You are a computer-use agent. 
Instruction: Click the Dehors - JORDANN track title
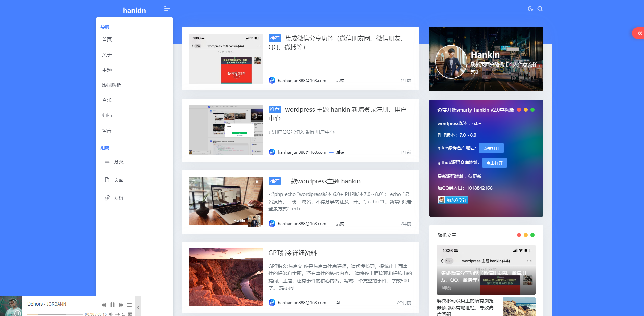(x=47, y=304)
